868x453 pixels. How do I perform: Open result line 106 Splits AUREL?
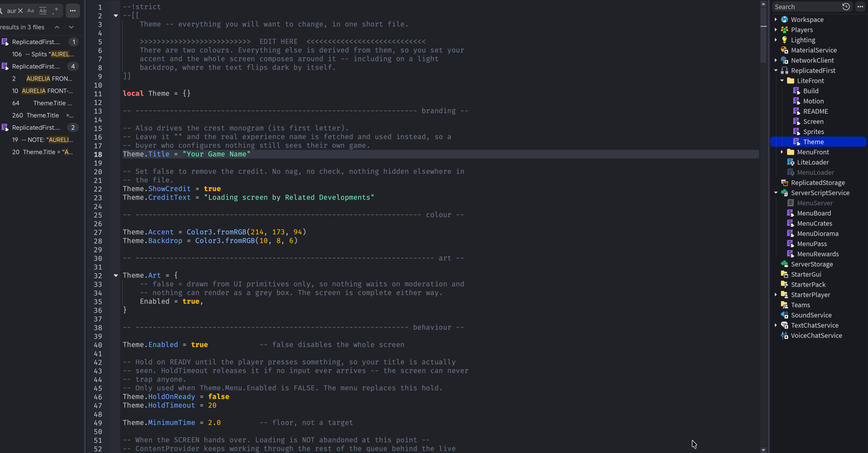(x=42, y=54)
